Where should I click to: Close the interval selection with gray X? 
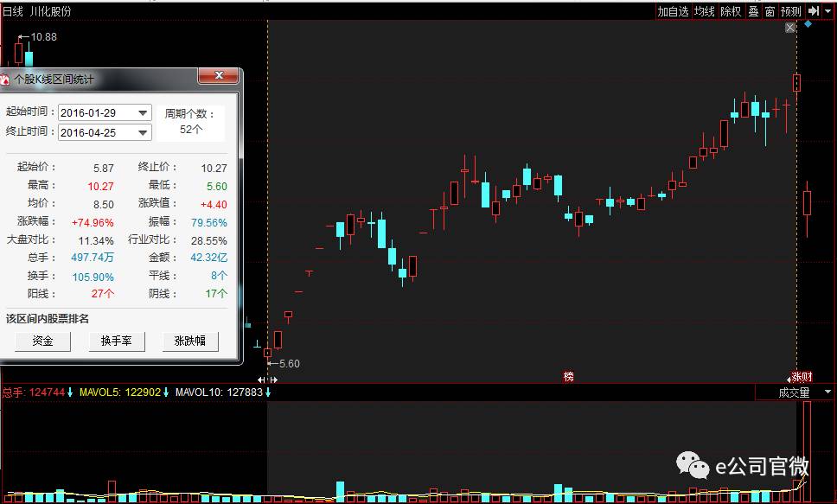click(790, 29)
